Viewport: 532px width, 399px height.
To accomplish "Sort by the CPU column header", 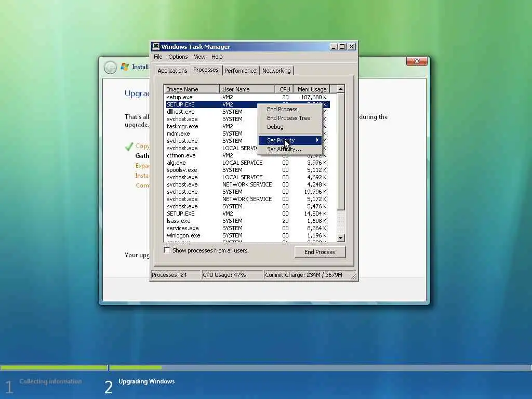I will [284, 89].
